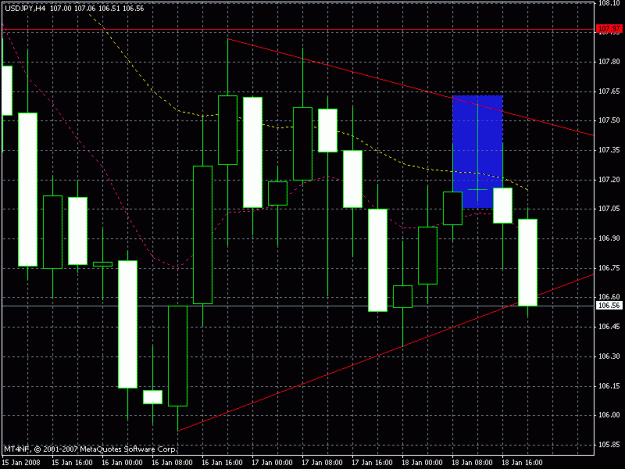Screen dimensions: 625x469
Task: Click the 107.65 price axis label
Action: coord(609,91)
